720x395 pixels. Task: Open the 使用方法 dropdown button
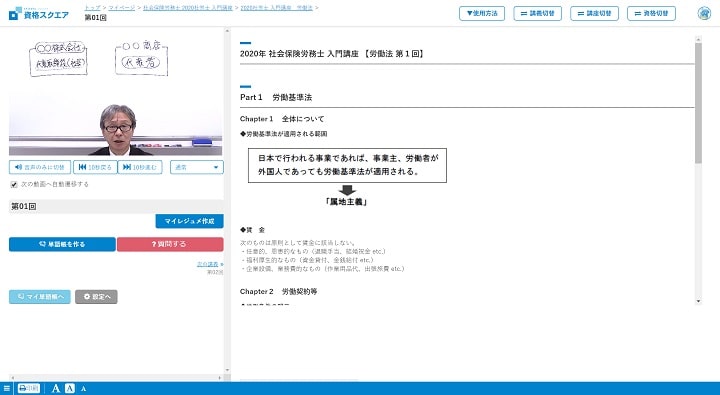point(482,13)
